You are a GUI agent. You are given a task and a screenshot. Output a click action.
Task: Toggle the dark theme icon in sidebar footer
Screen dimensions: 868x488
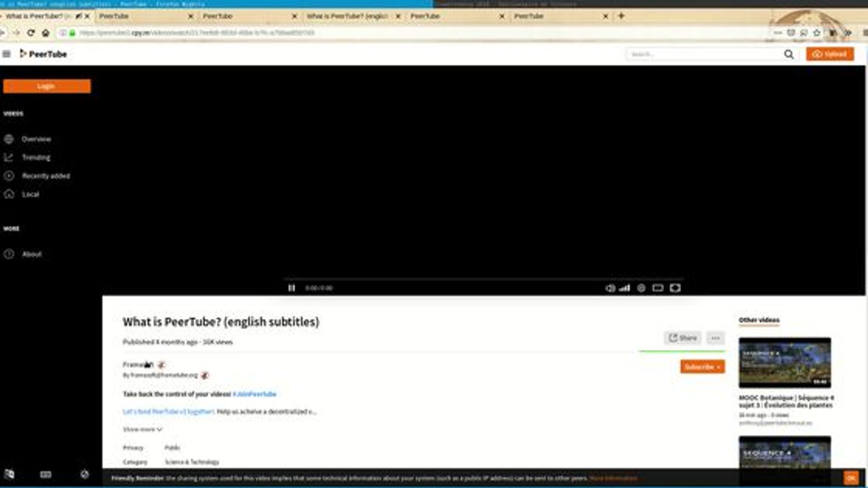point(85,474)
